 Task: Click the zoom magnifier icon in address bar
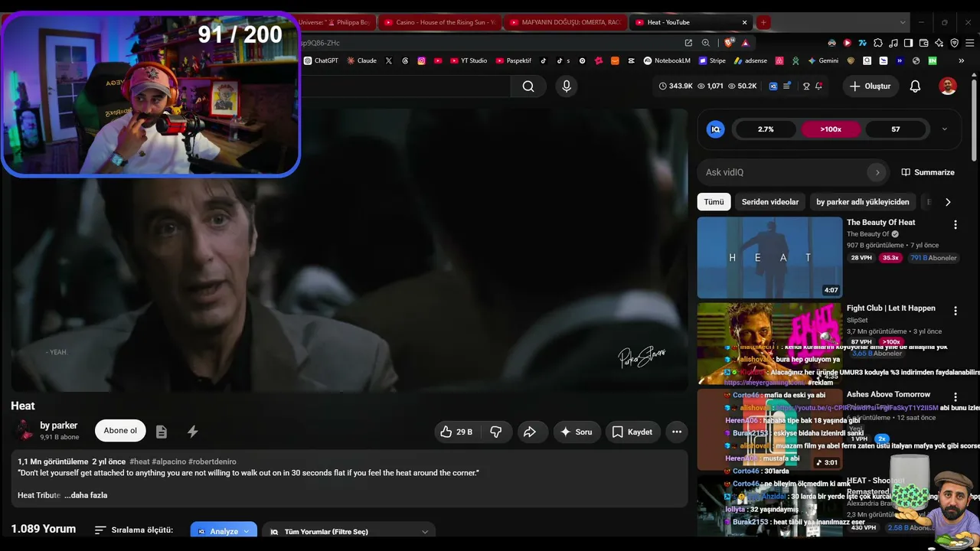tap(705, 43)
